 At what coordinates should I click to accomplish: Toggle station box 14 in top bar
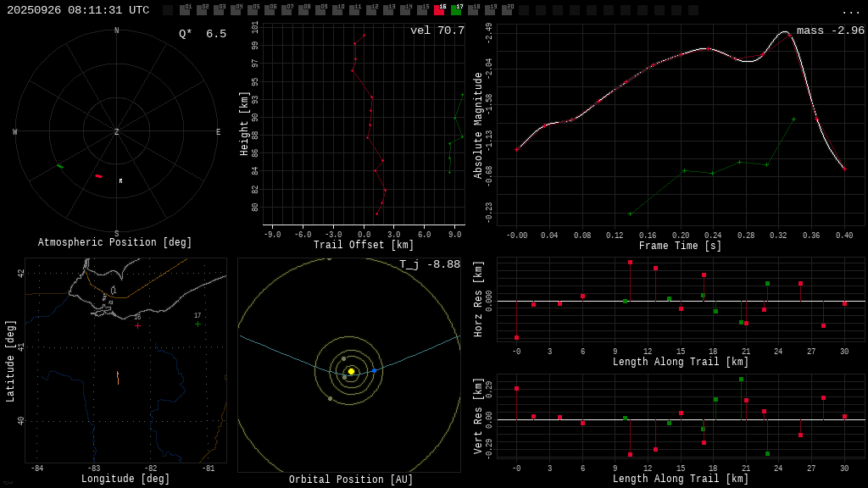(405, 9)
